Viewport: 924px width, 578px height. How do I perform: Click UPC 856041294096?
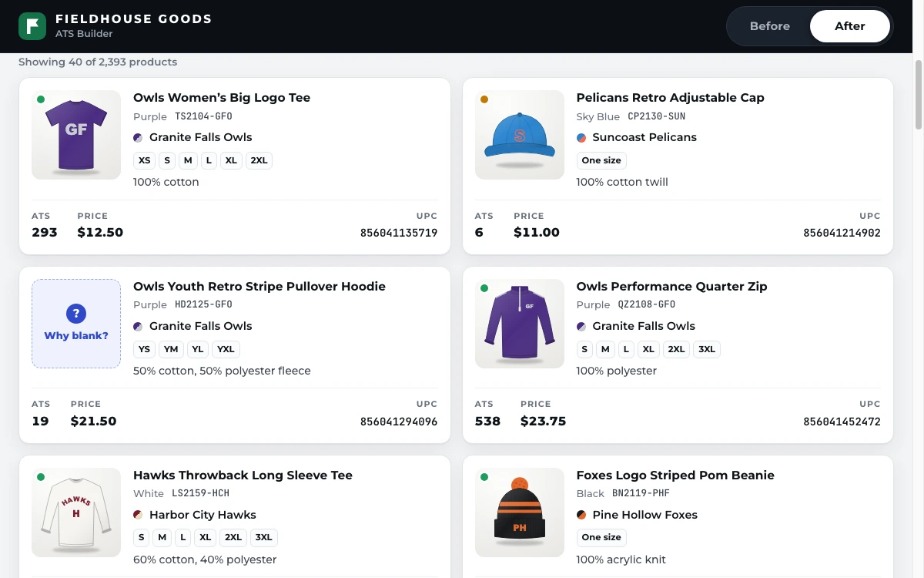pos(399,422)
